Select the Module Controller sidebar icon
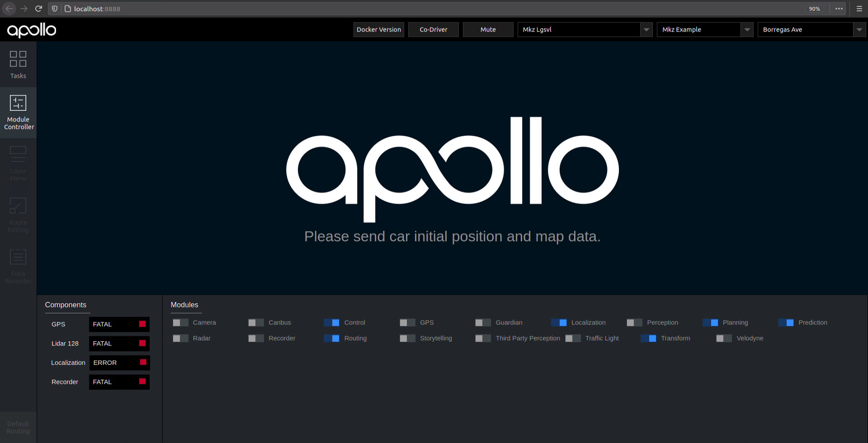 (x=18, y=113)
